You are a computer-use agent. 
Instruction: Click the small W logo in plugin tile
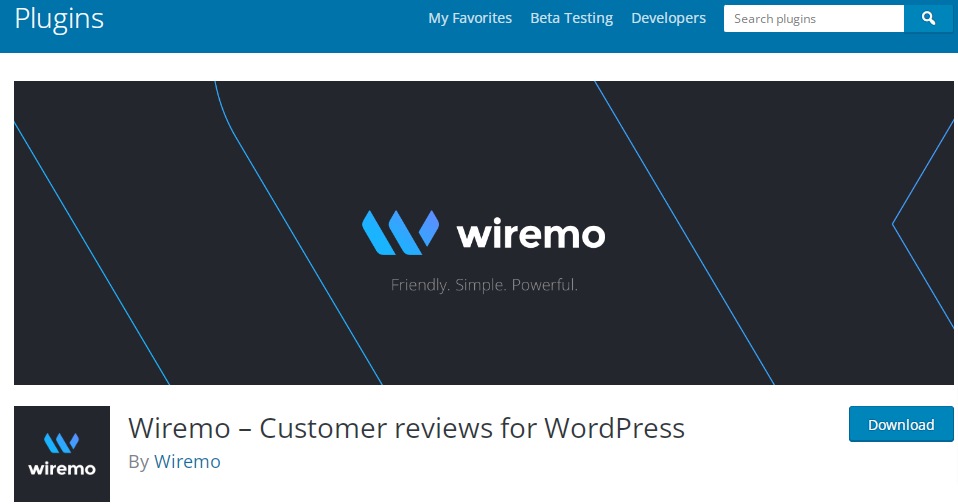pos(62,443)
